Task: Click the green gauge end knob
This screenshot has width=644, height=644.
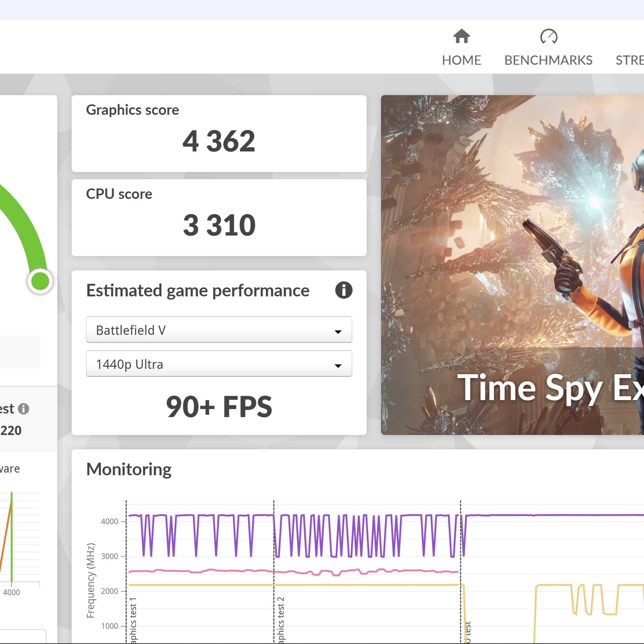Action: point(40,281)
